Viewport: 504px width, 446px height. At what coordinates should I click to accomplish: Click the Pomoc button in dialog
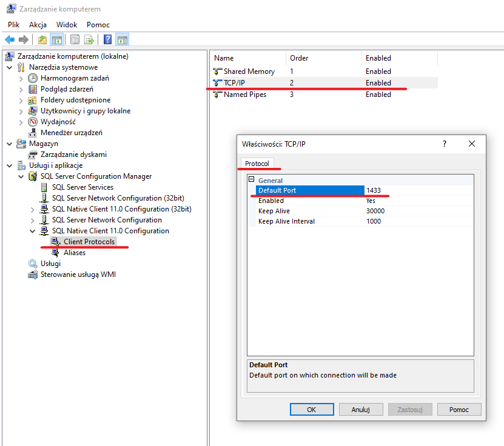[x=459, y=410]
